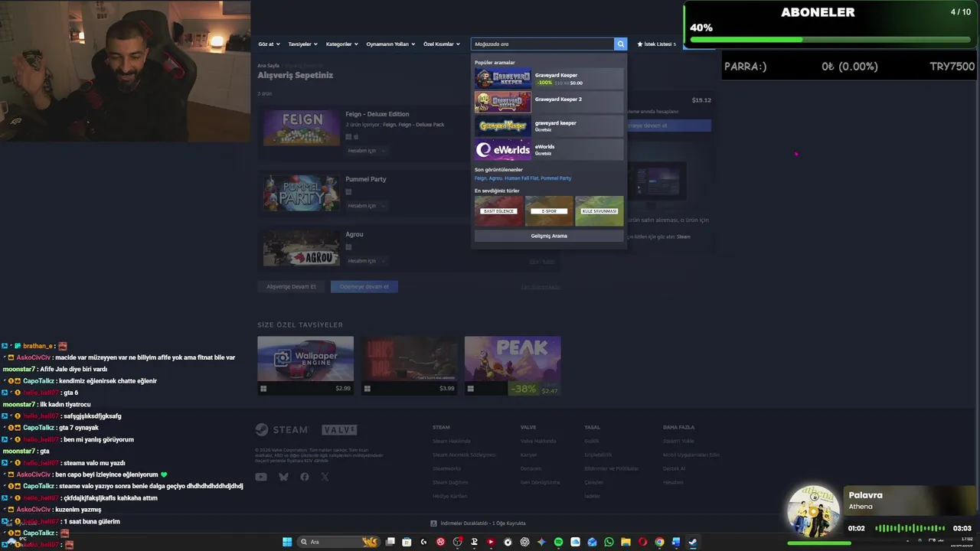Viewport: 980px width, 551px height.
Task: Click the Aboneler green progress bar
Action: point(830,39)
